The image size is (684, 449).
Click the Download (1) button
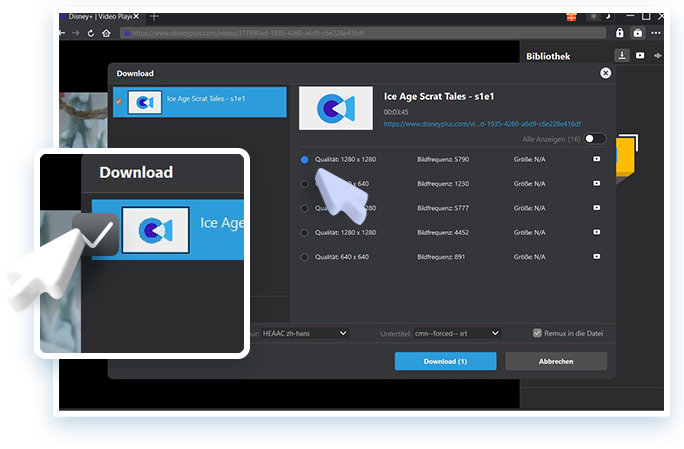coord(445,361)
